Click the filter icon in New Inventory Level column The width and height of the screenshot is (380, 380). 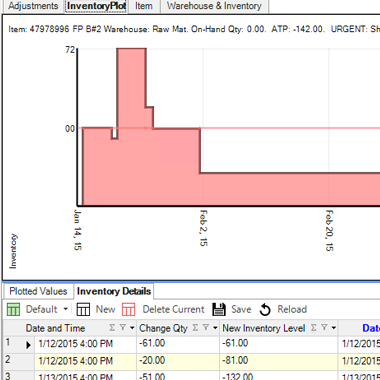pos(324,328)
